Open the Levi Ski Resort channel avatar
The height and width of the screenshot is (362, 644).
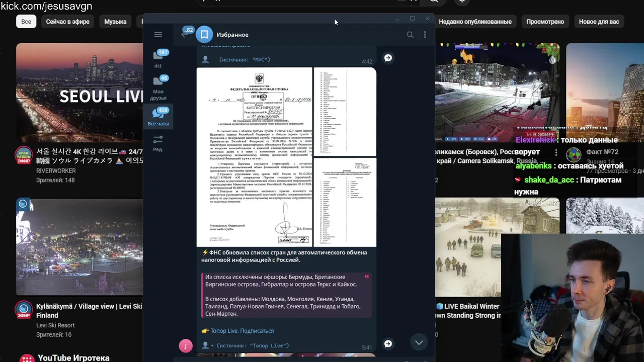(x=23, y=309)
